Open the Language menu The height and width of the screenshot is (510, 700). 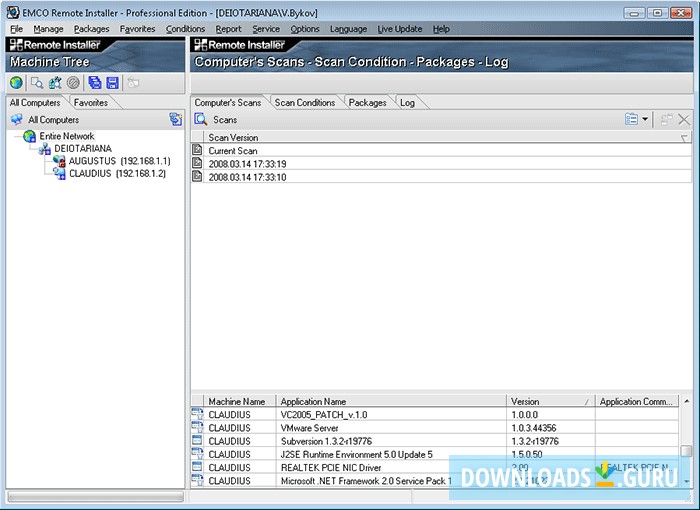(x=349, y=29)
